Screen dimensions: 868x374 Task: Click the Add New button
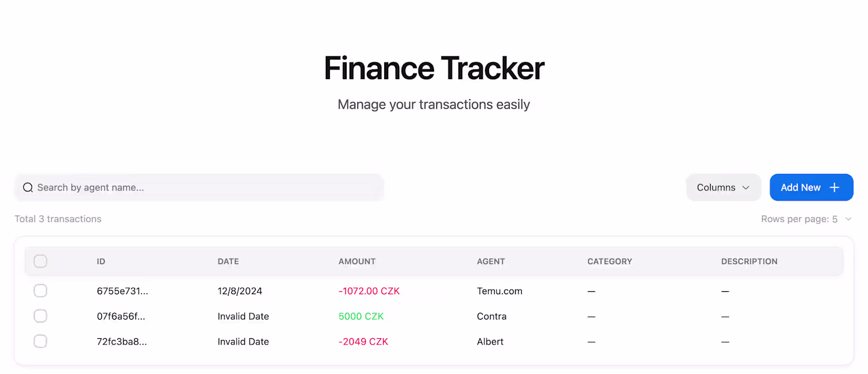pos(811,187)
